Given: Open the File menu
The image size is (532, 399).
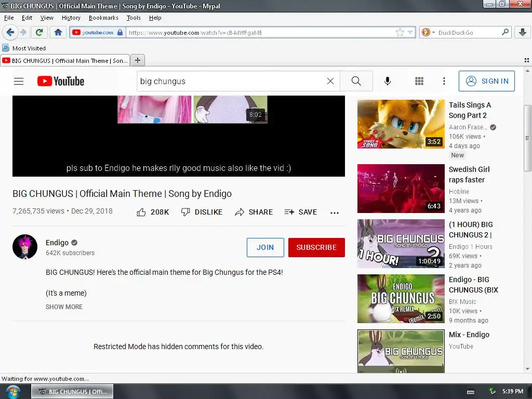Looking at the screenshot, I should point(9,18).
